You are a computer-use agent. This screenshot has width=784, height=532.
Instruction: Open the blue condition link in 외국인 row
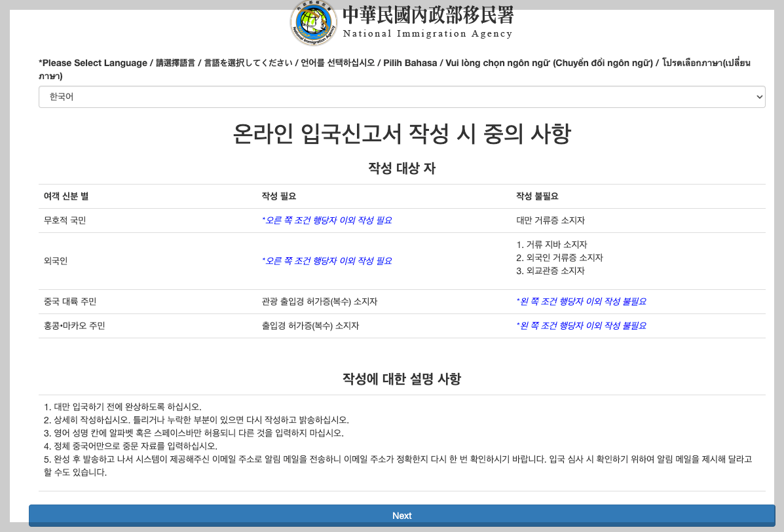click(327, 260)
